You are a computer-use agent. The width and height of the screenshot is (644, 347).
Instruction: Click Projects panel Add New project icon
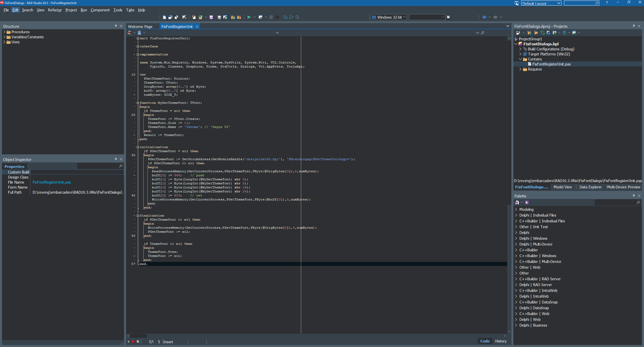pos(518,33)
